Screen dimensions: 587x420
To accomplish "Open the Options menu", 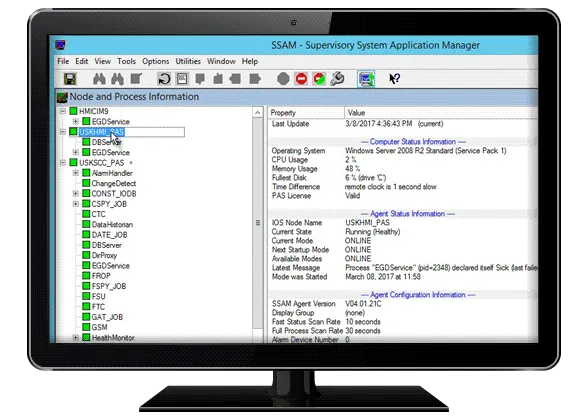I will tap(155, 61).
